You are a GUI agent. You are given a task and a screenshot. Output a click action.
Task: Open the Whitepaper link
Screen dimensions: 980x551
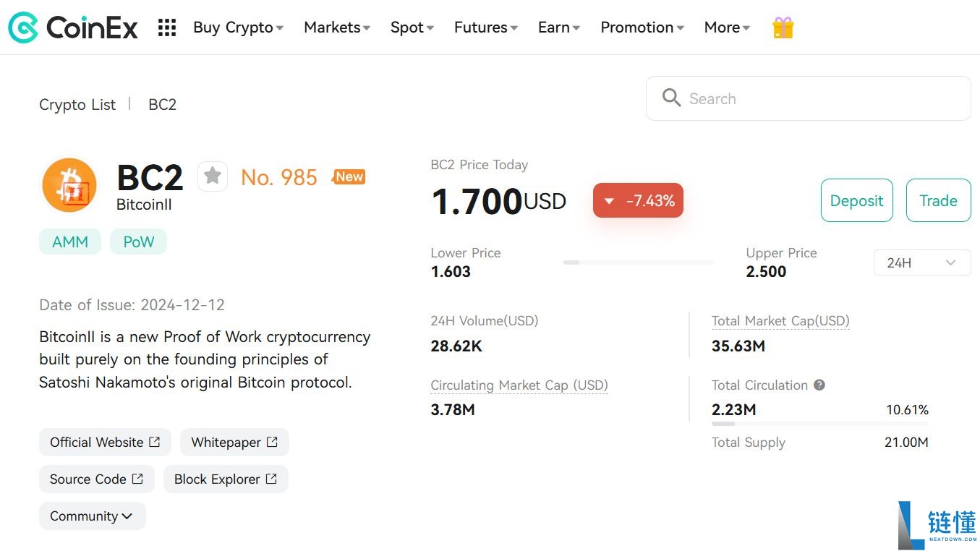pyautogui.click(x=234, y=443)
